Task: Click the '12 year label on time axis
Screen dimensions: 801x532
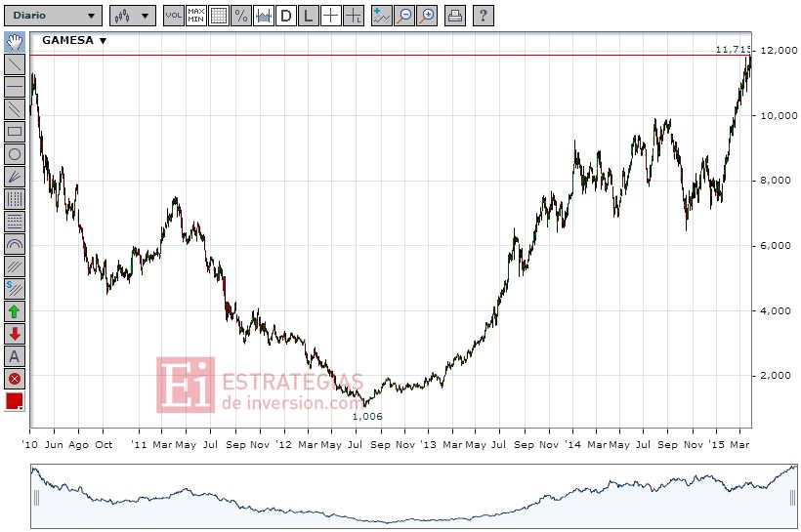Action: click(283, 445)
